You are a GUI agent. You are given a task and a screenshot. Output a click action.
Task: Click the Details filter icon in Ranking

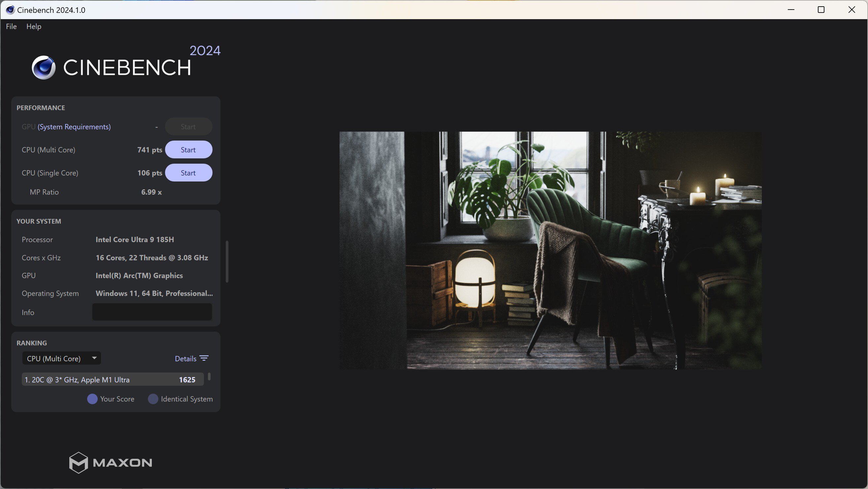click(205, 358)
